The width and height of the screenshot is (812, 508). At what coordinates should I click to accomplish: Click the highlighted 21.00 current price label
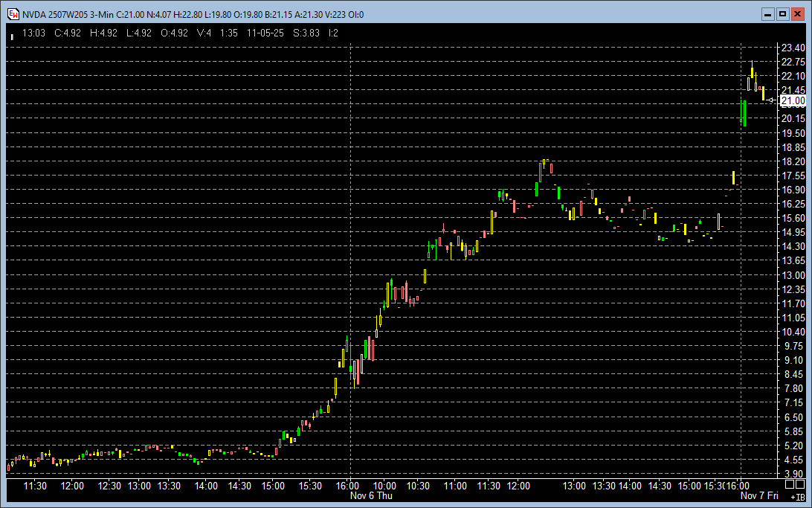click(792, 101)
